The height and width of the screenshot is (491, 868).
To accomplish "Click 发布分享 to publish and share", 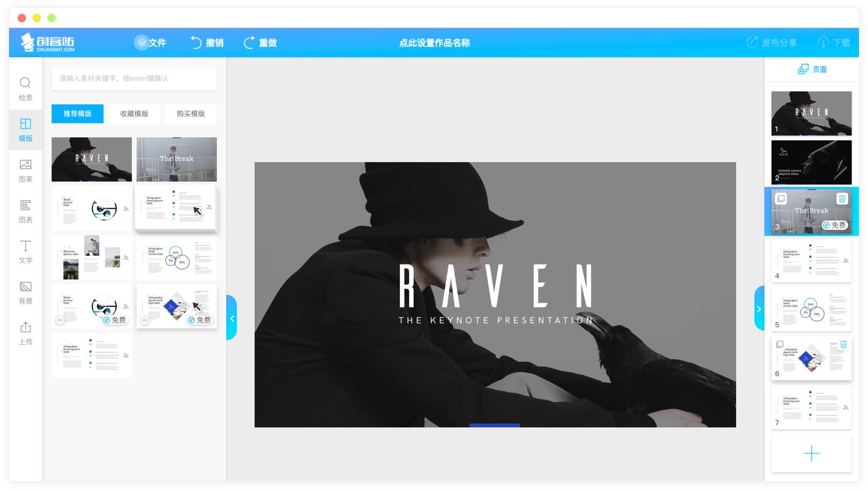I will pos(772,42).
